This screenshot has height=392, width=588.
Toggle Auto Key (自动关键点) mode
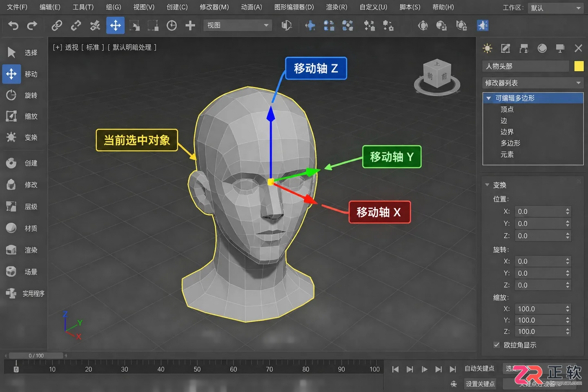(479, 369)
